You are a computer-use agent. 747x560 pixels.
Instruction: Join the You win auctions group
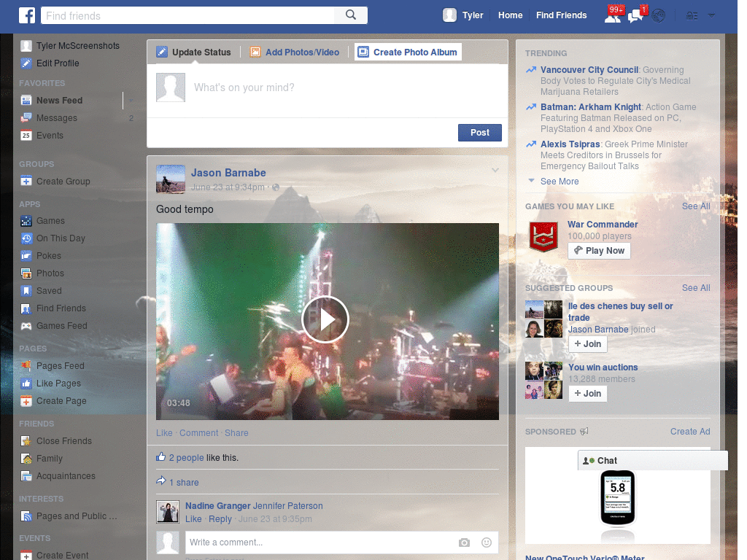point(588,393)
